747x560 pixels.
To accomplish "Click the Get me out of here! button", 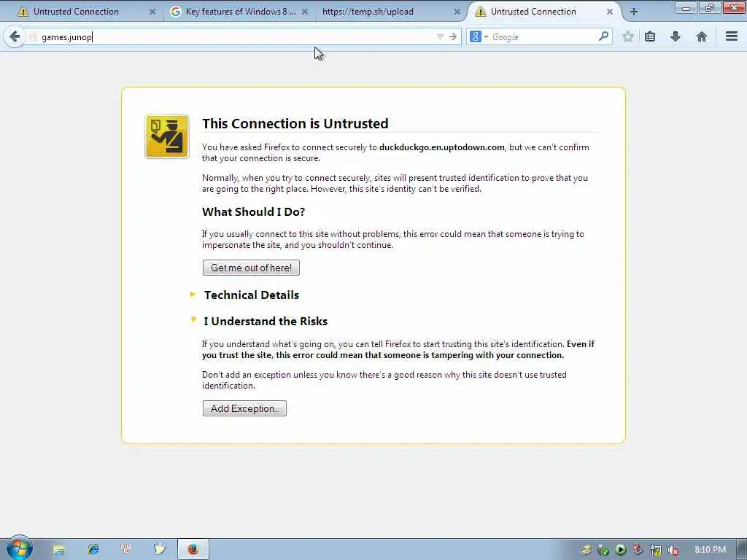I will [251, 268].
